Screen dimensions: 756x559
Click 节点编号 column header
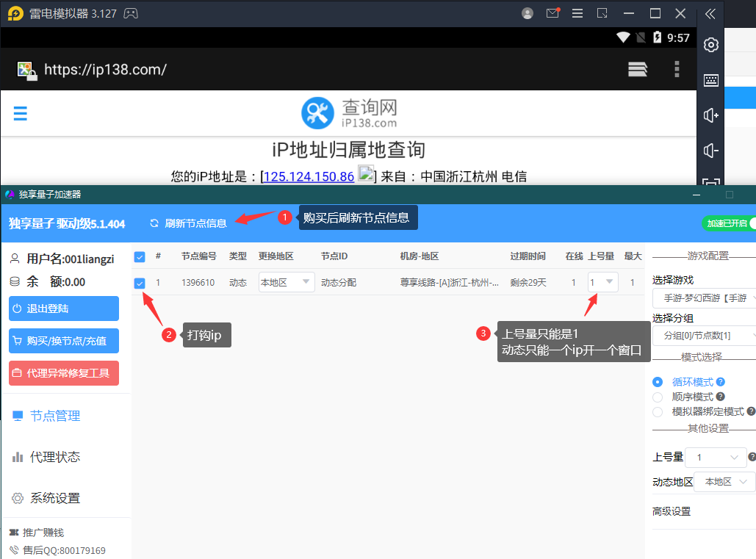click(x=198, y=256)
